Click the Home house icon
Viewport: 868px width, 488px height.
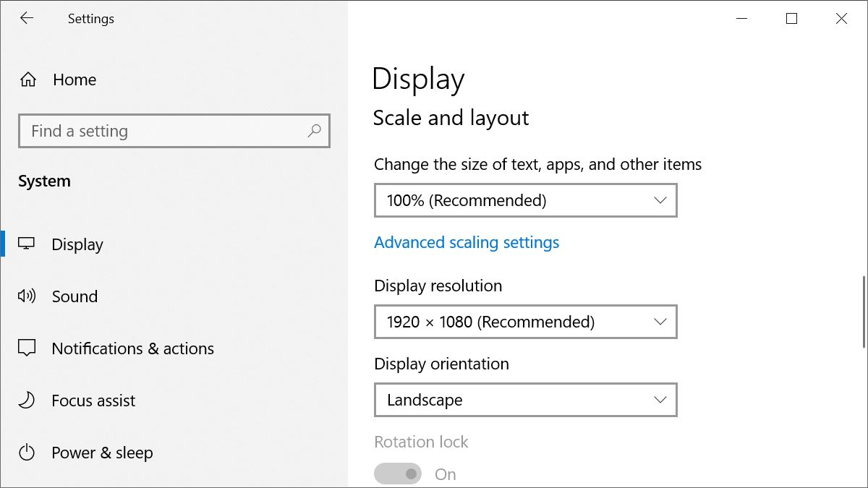click(27, 80)
